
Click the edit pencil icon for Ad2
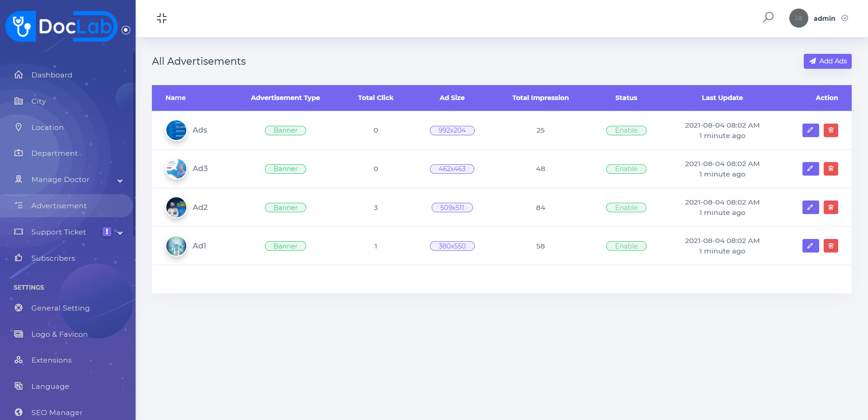pos(810,207)
